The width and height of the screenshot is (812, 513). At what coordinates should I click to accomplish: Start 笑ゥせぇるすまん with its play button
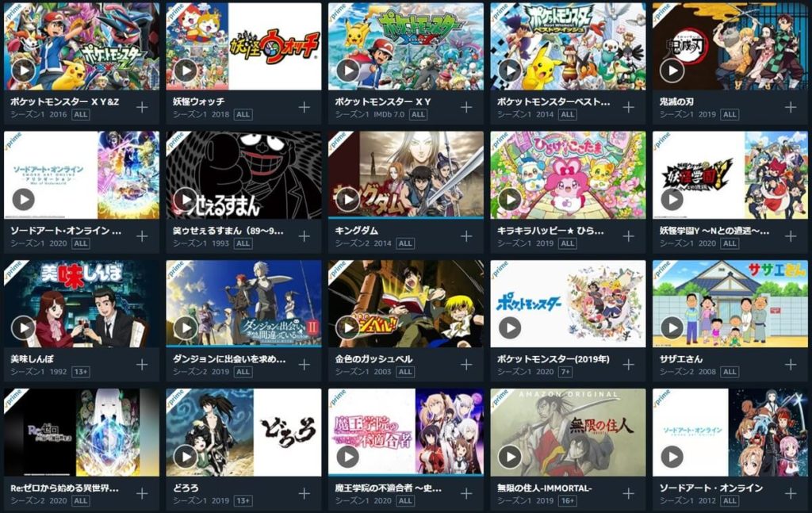[186, 199]
